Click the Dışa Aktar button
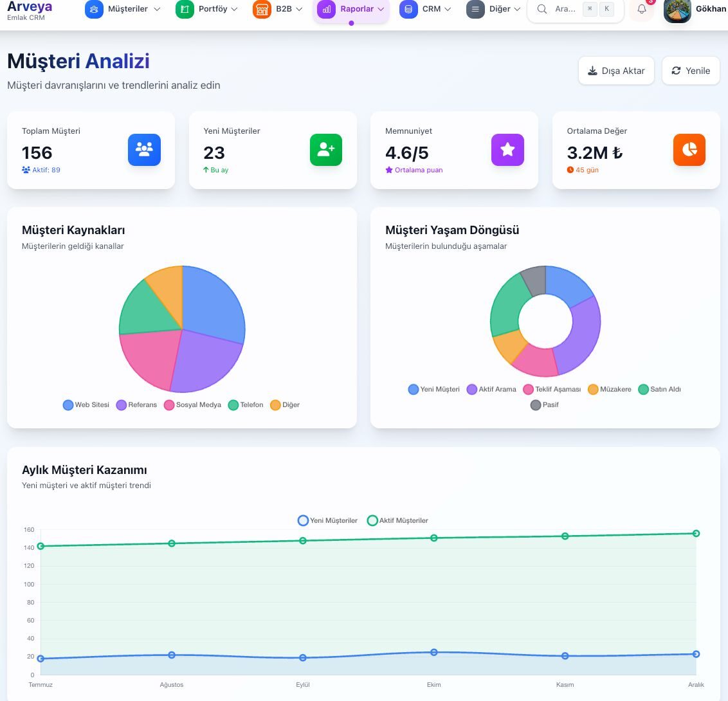The height and width of the screenshot is (701, 728). pos(616,71)
